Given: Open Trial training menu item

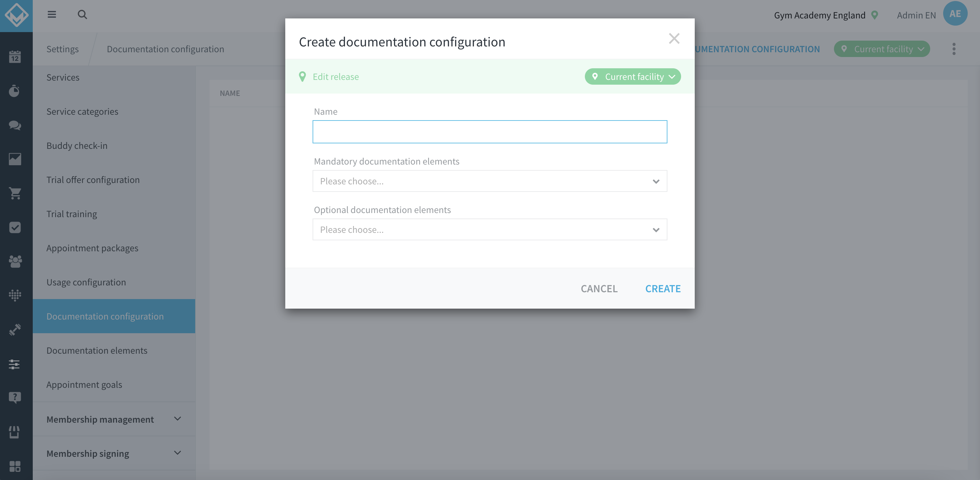Looking at the screenshot, I should pos(114,214).
